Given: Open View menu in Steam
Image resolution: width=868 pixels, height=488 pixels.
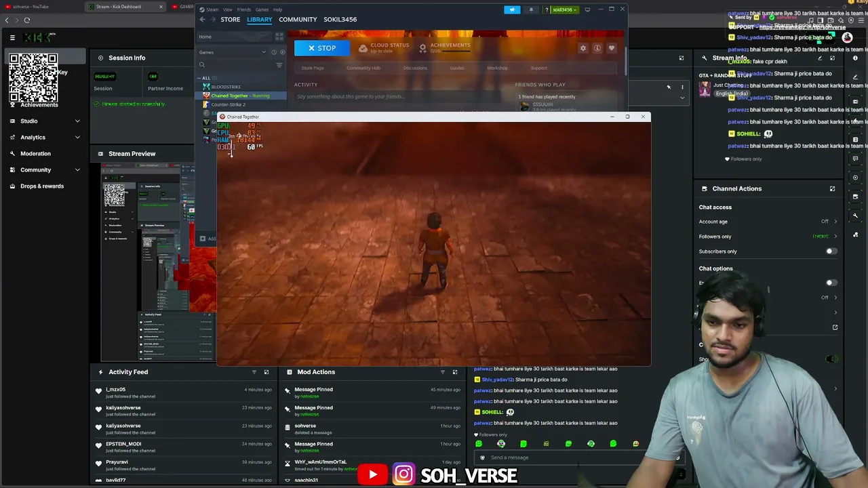Looking at the screenshot, I should pos(228,9).
